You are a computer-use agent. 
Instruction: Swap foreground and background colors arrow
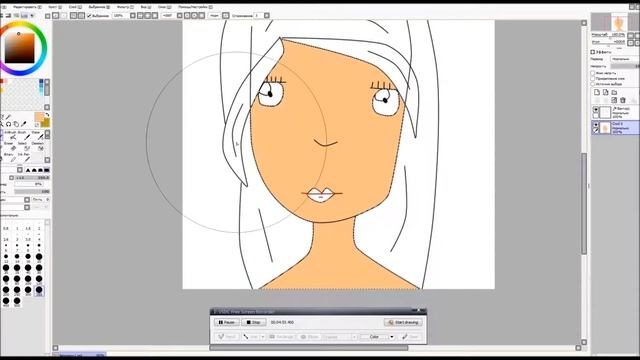(x=47, y=115)
